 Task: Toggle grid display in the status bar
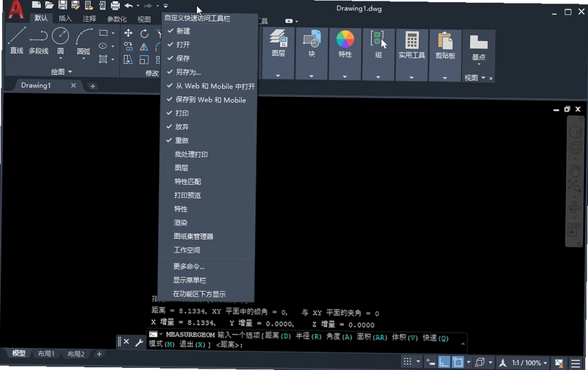pos(408,362)
